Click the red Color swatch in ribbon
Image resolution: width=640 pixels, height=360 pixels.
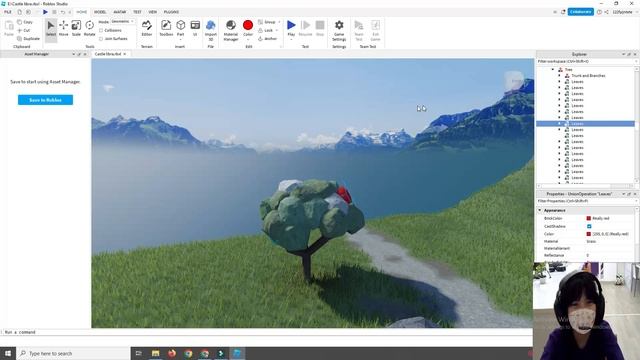pyautogui.click(x=248, y=25)
